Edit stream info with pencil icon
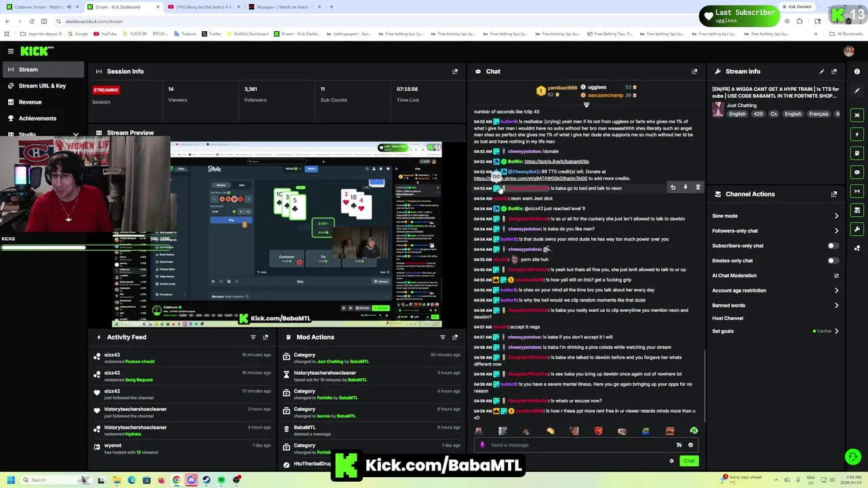 point(822,71)
